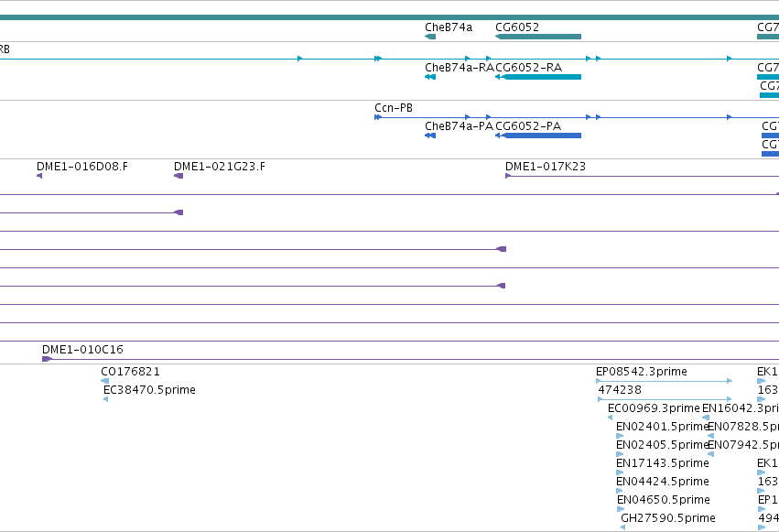Open the CheB74a-PA label
779x532 pixels.
459,126
